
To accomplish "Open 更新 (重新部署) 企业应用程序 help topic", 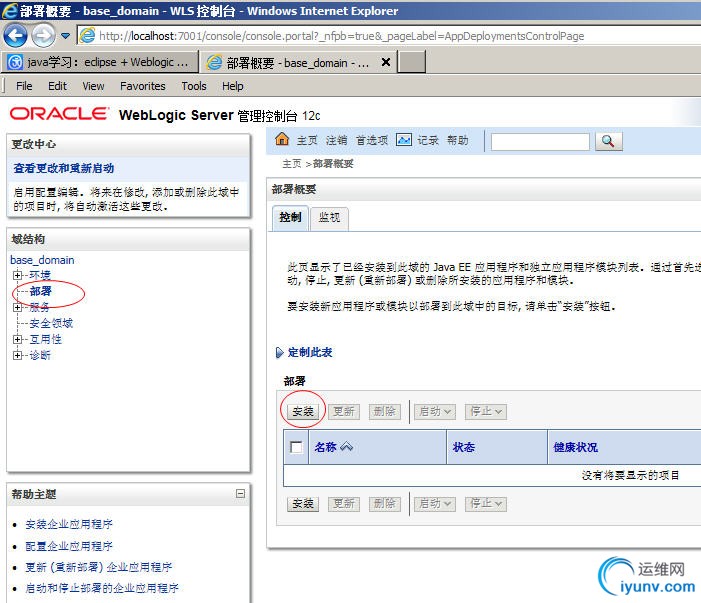I will (x=98, y=567).
